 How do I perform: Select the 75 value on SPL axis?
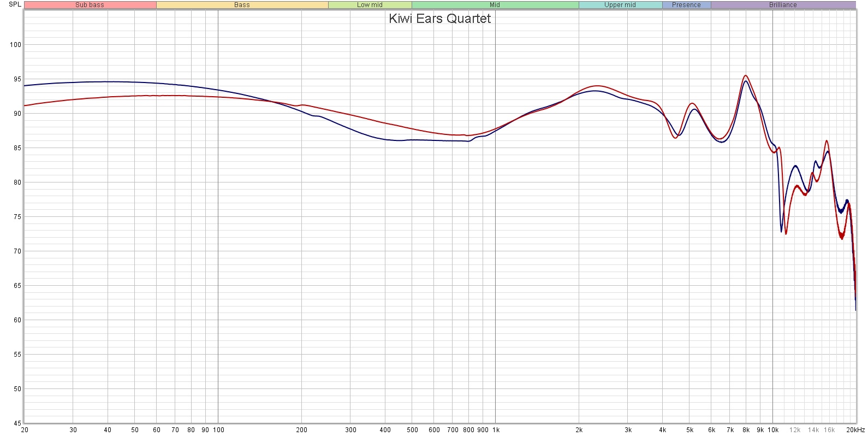(17, 217)
